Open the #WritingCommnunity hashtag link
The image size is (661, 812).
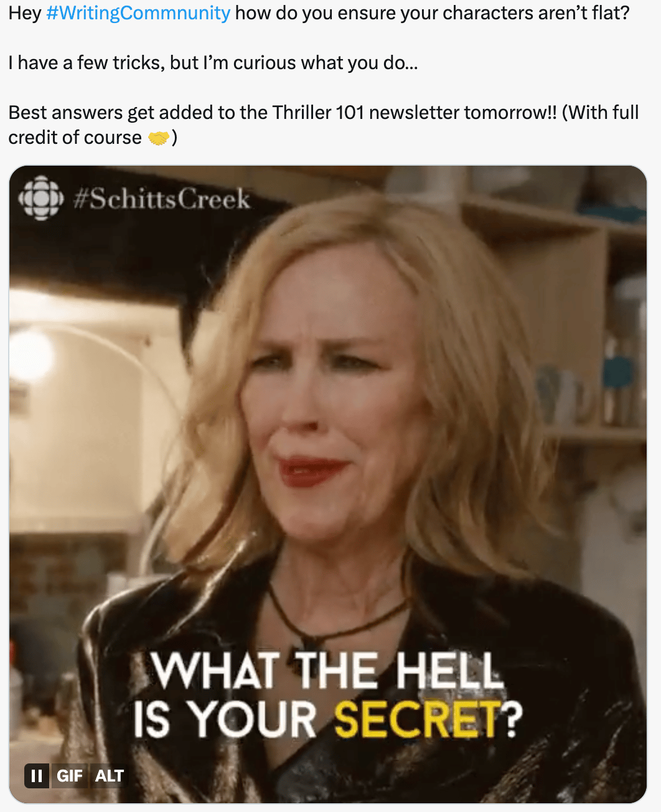pyautogui.click(x=138, y=12)
